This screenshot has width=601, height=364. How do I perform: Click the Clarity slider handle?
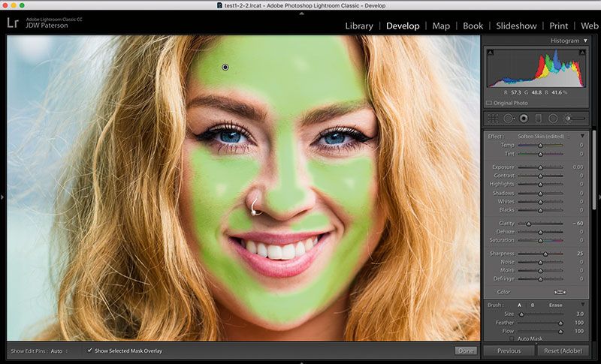pos(529,224)
